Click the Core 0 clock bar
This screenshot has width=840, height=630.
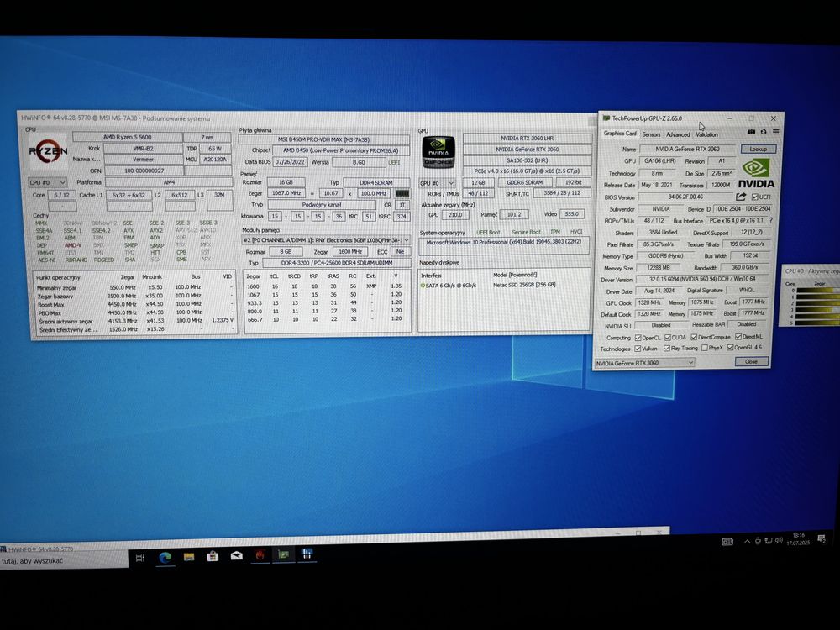817,291
